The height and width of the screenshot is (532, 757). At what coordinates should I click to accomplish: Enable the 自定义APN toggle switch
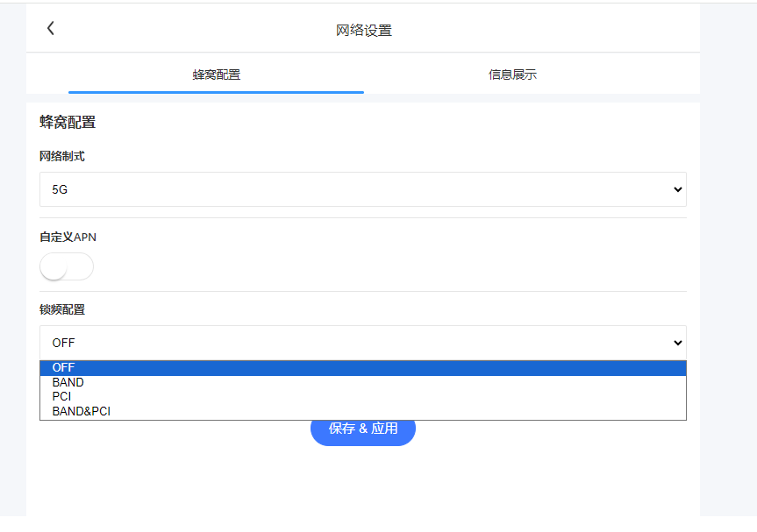pyautogui.click(x=67, y=266)
